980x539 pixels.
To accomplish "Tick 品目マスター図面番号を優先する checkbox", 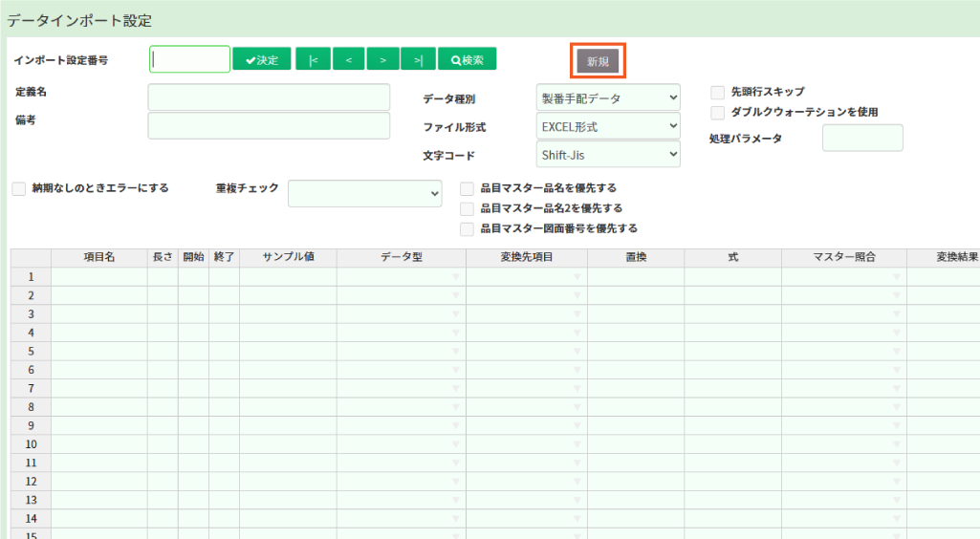I will point(467,228).
